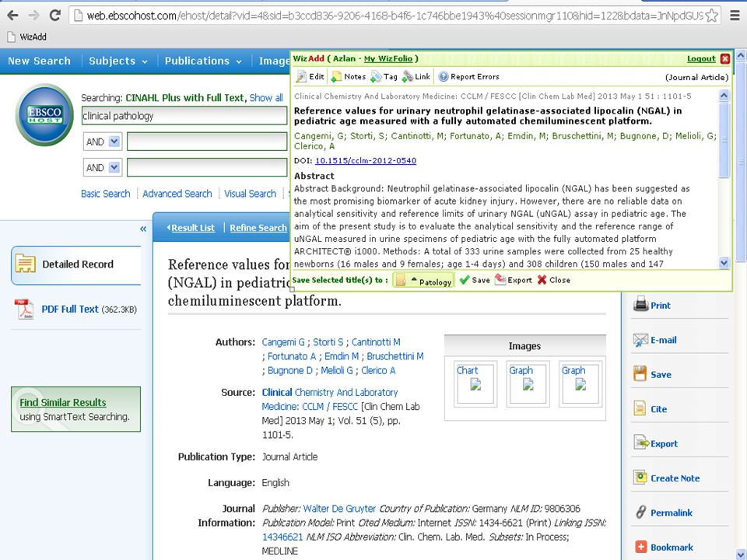
Task: Click Notes in WizAdd toolbar
Action: click(349, 76)
